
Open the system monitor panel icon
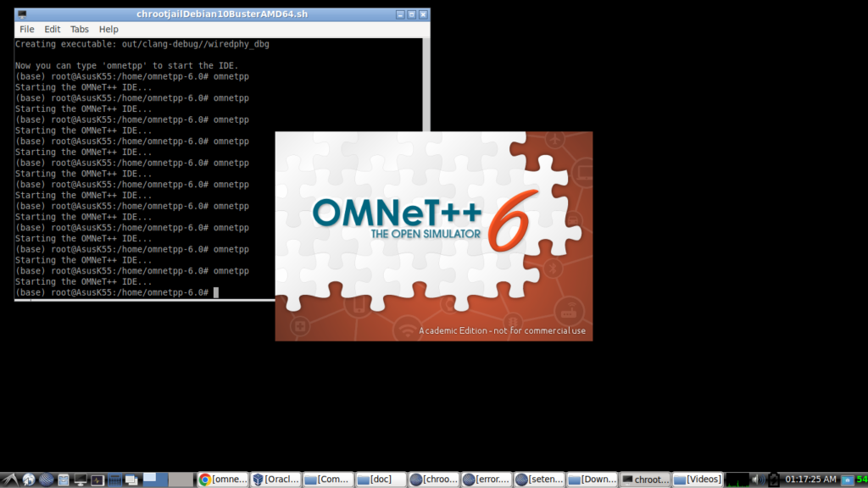[x=97, y=479]
